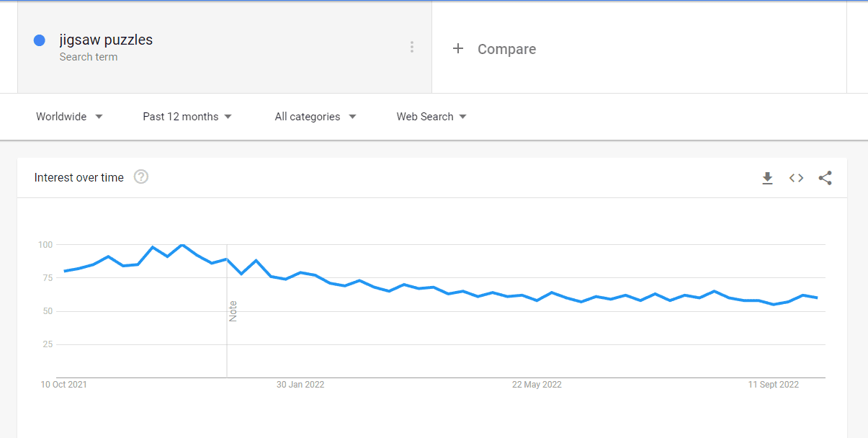Image resolution: width=868 pixels, height=438 pixels.
Task: Open the Past 12 months dropdown
Action: (187, 117)
